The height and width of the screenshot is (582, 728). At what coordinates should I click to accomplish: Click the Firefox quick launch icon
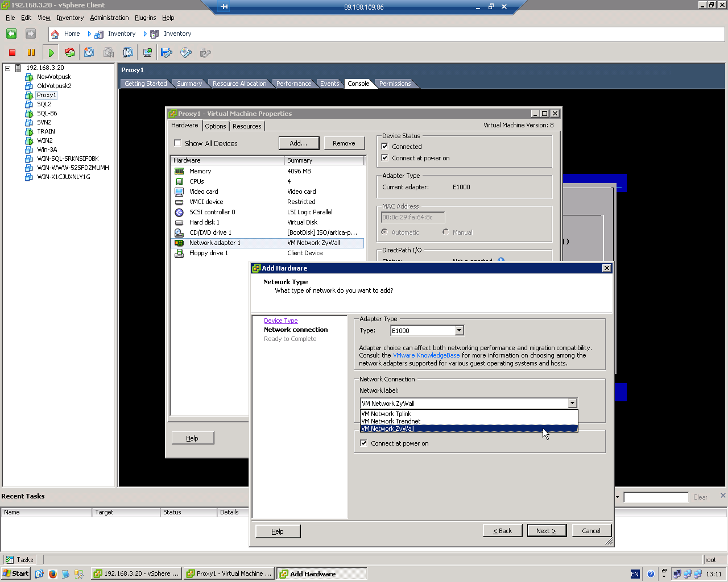click(x=53, y=574)
